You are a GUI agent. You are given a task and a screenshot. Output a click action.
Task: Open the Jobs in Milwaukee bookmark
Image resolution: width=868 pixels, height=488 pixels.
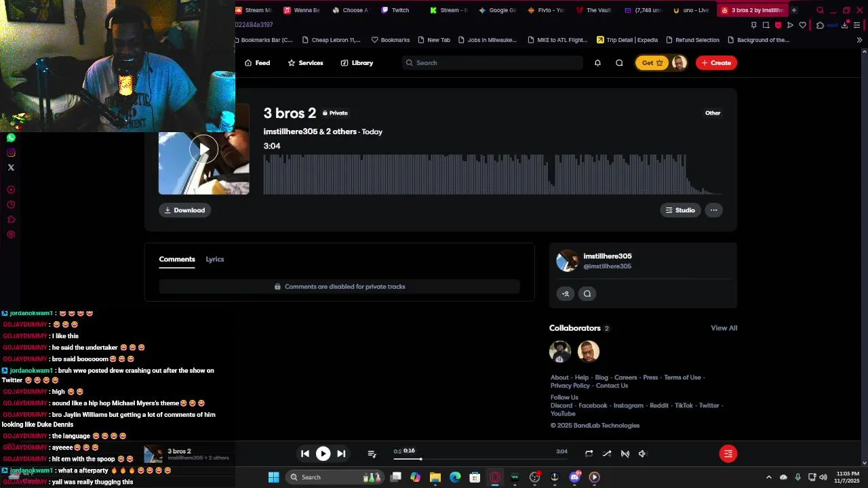(487, 40)
